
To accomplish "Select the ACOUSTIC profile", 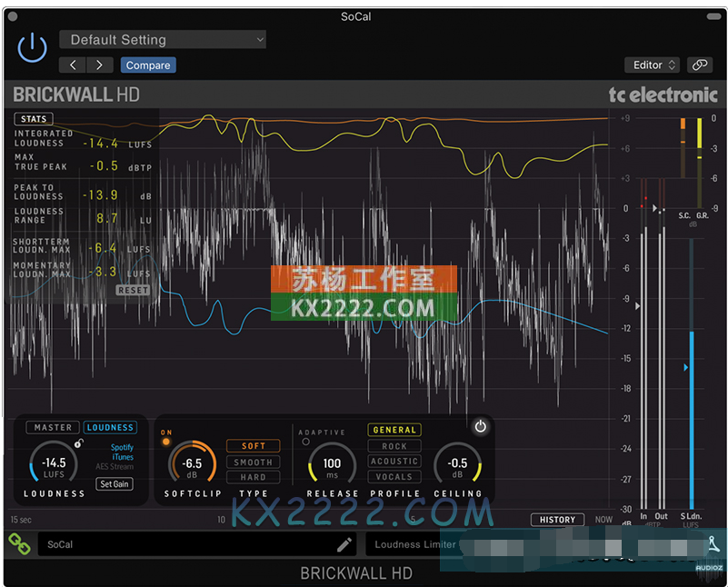I will pyautogui.click(x=394, y=462).
